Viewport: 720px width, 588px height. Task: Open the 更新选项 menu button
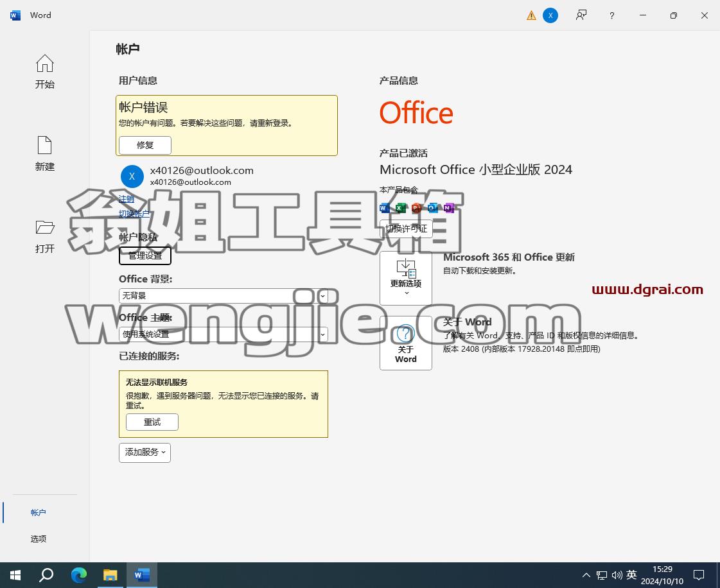pyautogui.click(x=406, y=278)
